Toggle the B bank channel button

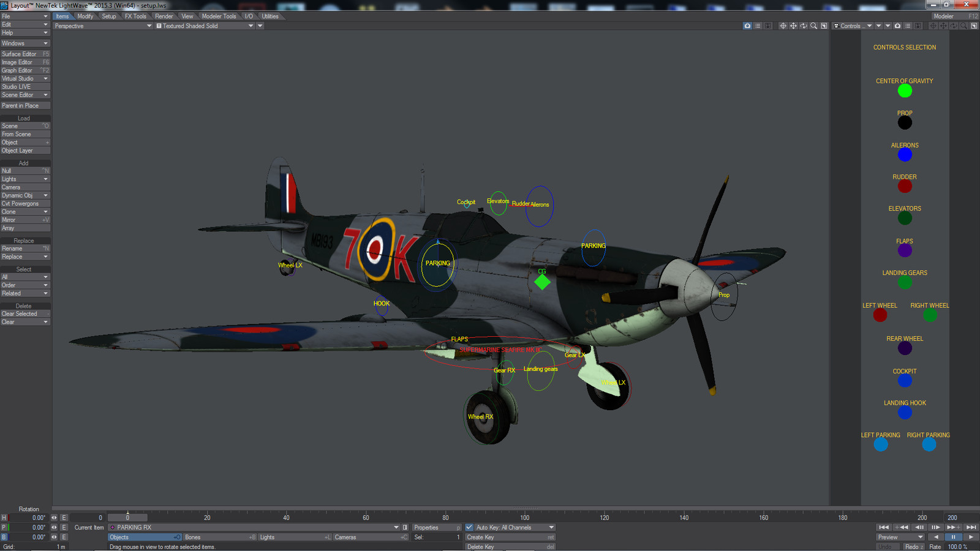tap(4, 537)
